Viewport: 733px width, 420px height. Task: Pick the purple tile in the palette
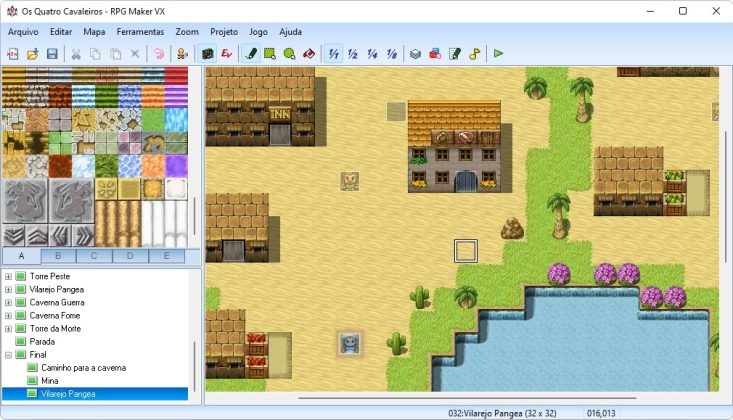(176, 166)
